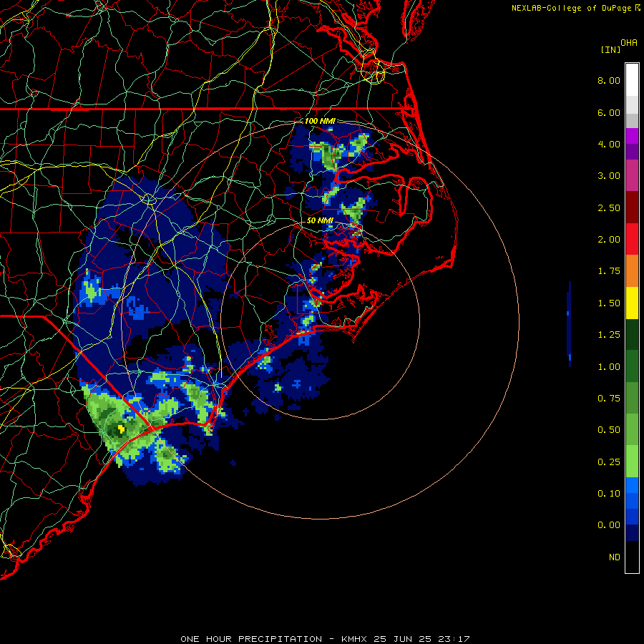This screenshot has width=644, height=644.
Task: Click the 3.00 legend value
Action: pyautogui.click(x=609, y=176)
